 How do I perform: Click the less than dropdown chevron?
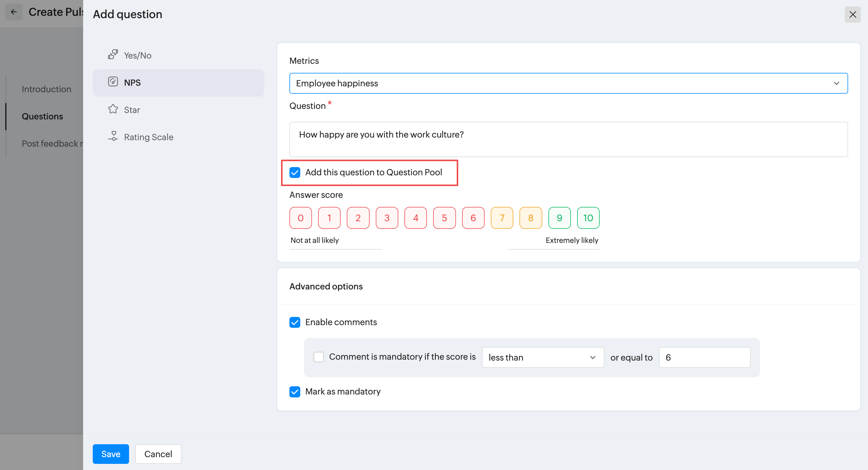(x=593, y=357)
